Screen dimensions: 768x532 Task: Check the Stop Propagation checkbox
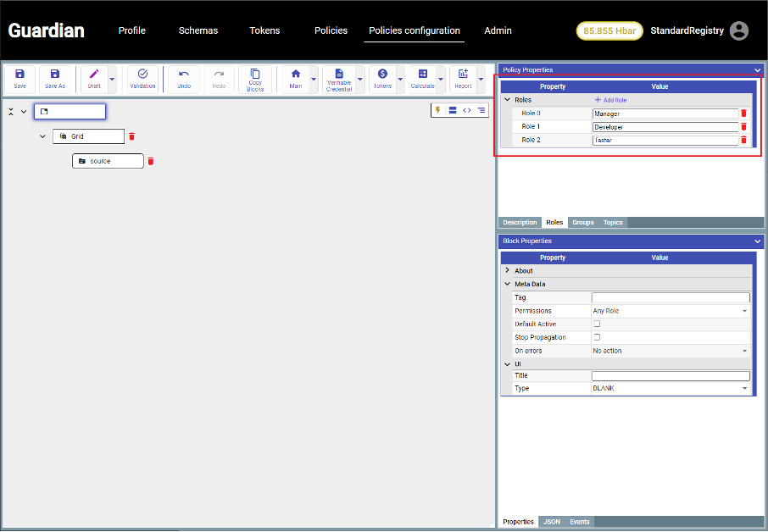pyautogui.click(x=597, y=337)
